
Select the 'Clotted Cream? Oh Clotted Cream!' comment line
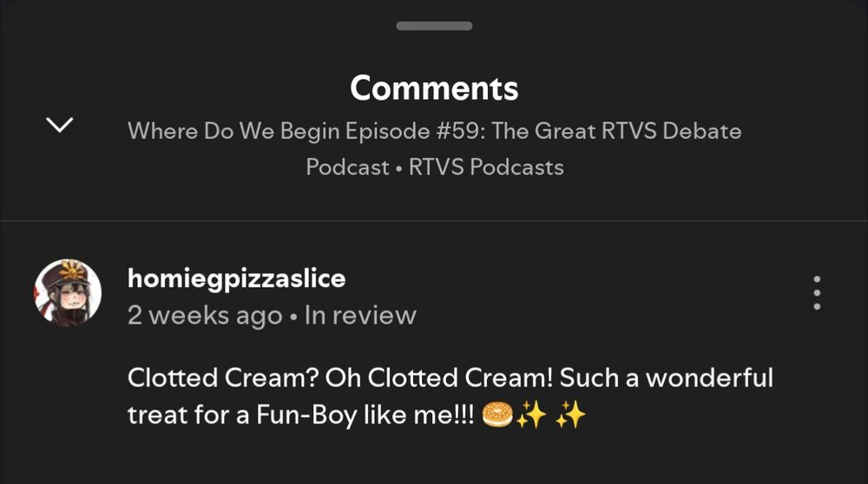coord(340,378)
